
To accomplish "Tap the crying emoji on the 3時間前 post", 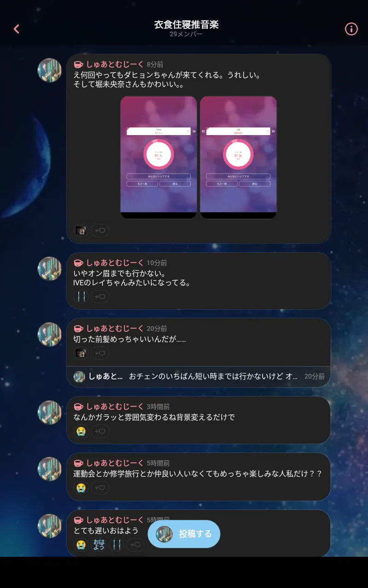I will click(81, 431).
